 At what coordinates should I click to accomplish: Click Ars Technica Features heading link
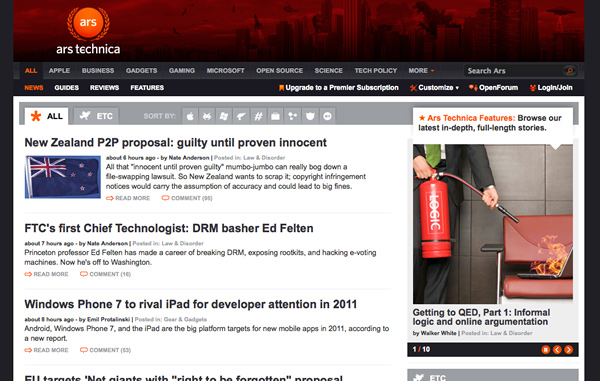point(471,118)
